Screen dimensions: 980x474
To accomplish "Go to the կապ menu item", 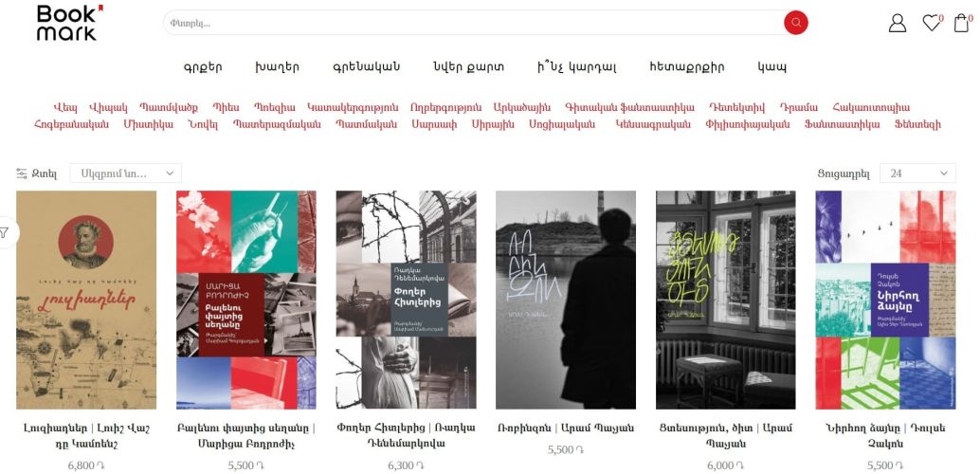I will (771, 67).
